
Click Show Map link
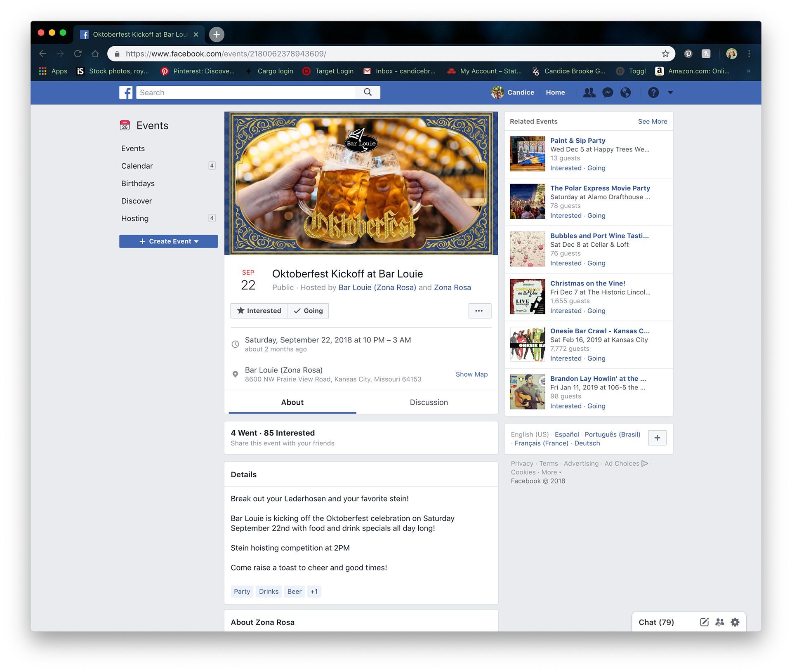click(x=471, y=374)
